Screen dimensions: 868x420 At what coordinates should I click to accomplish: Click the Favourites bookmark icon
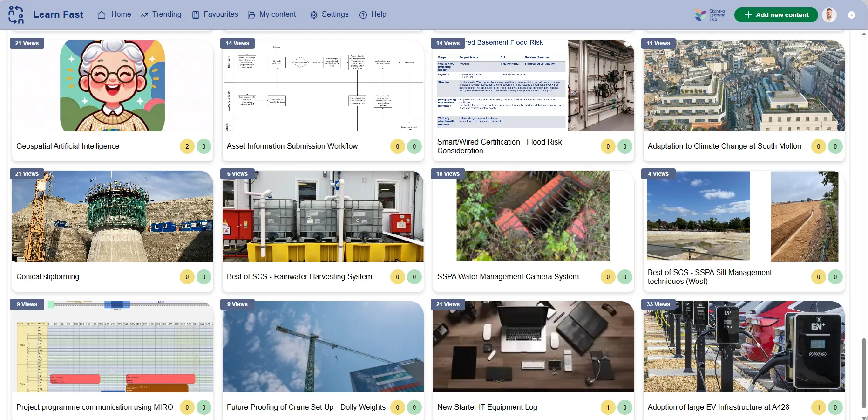click(196, 15)
